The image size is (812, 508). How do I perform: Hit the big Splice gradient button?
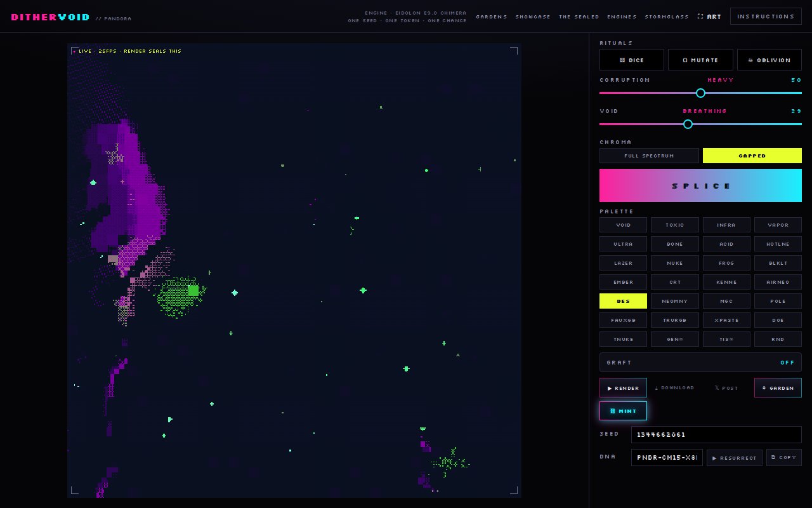700,185
